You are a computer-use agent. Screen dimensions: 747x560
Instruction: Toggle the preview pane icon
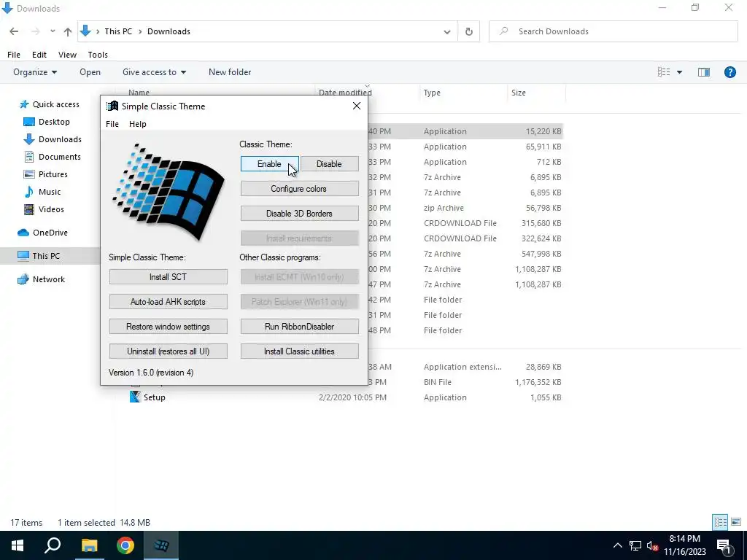(x=704, y=72)
